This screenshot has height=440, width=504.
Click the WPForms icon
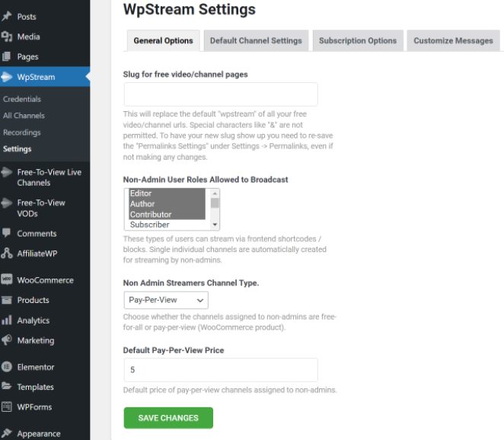[7, 407]
